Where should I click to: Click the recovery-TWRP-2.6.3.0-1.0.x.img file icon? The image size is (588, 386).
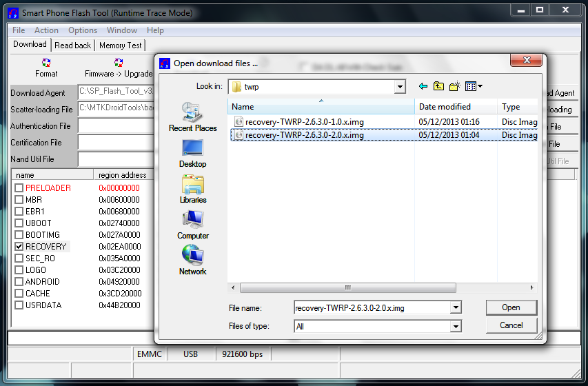pos(239,121)
